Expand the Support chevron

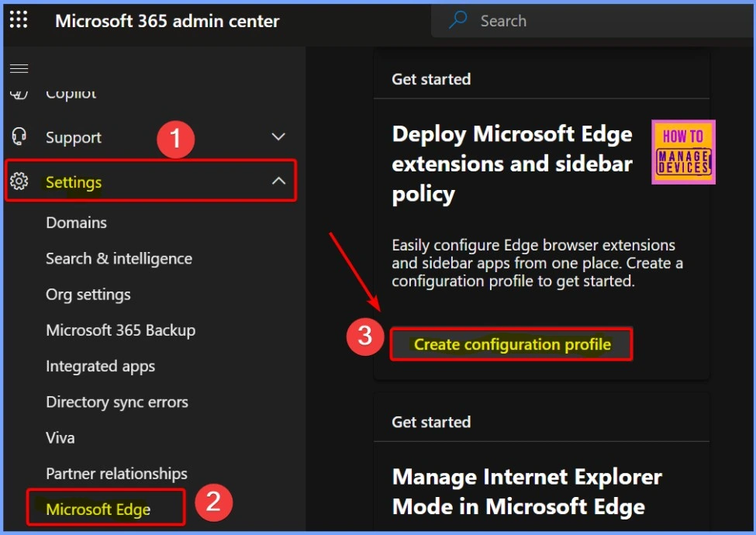tap(278, 137)
